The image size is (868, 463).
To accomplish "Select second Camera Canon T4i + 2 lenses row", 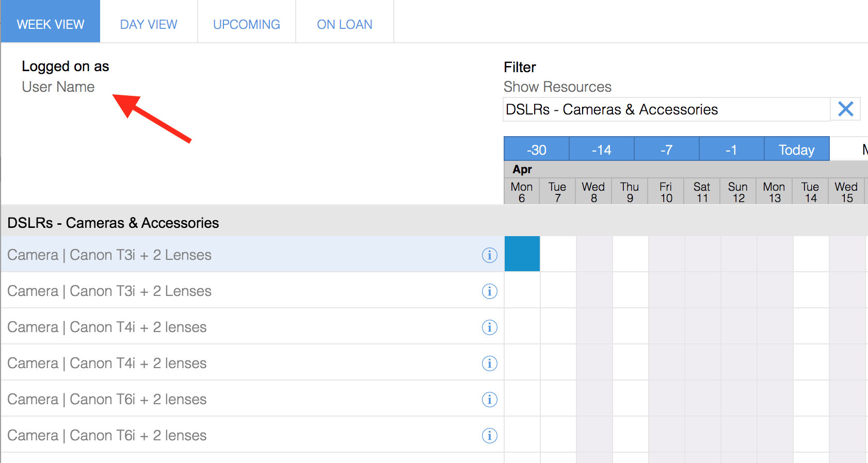I will click(252, 362).
